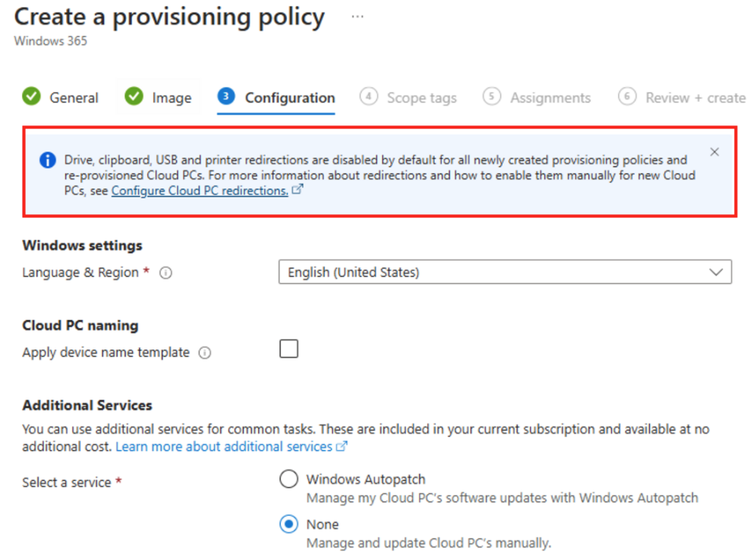Viewport: 756px width, 556px height.
Task: Click the step 4 circle icon
Action: [369, 97]
